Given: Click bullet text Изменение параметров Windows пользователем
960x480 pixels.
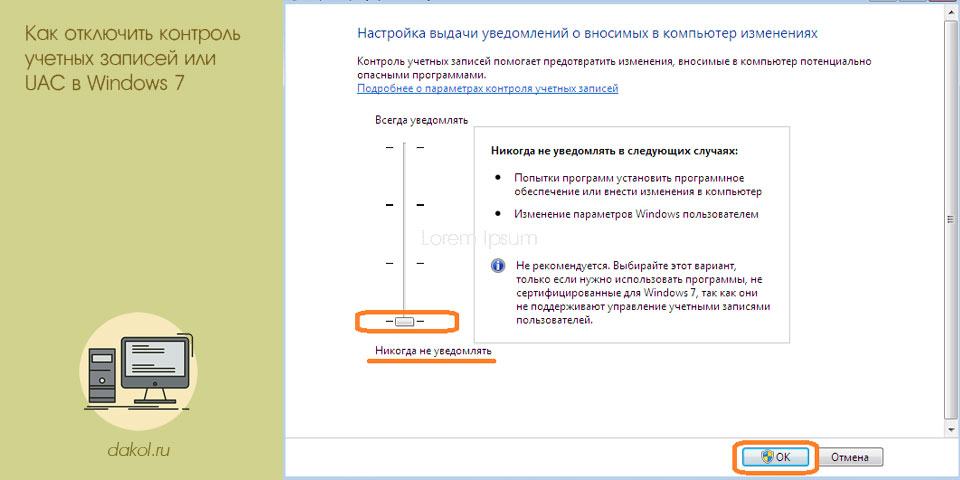Looking at the screenshot, I should pos(636,214).
